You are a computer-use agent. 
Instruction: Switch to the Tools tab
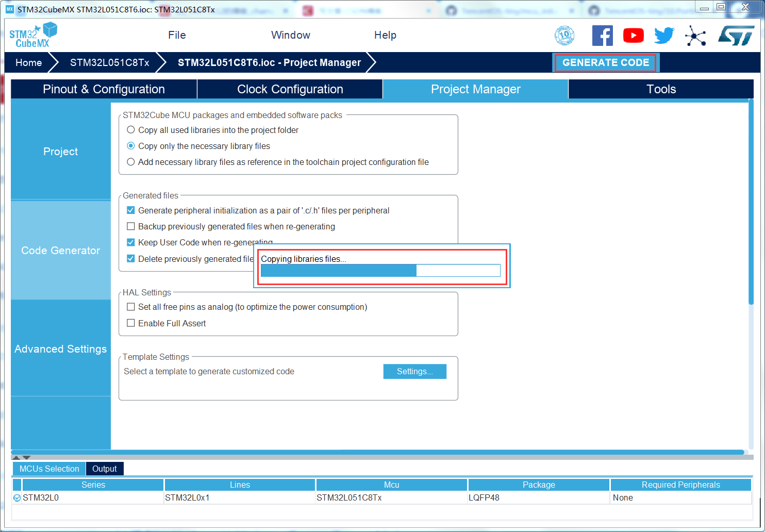661,89
